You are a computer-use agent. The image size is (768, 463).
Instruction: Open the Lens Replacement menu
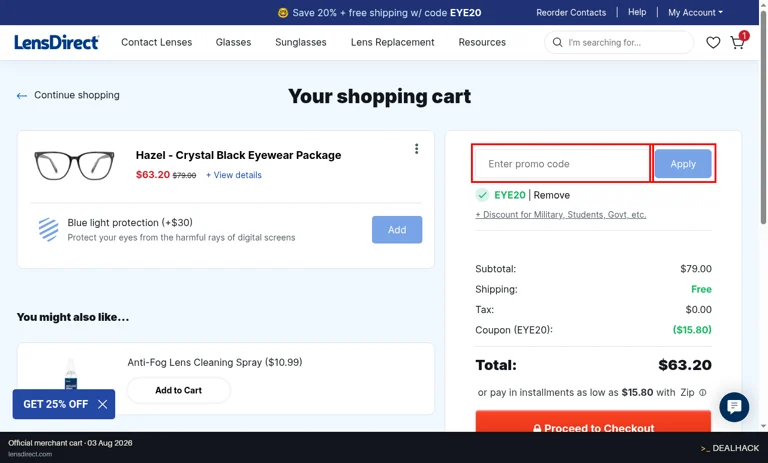(392, 42)
